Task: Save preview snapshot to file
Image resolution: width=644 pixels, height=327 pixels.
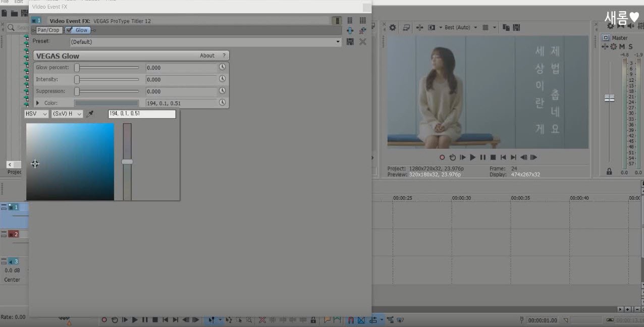Action: (x=516, y=27)
